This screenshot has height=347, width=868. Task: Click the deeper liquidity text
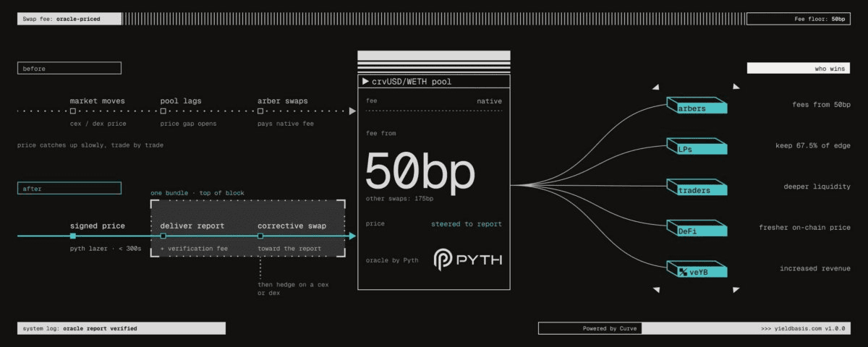click(x=816, y=187)
